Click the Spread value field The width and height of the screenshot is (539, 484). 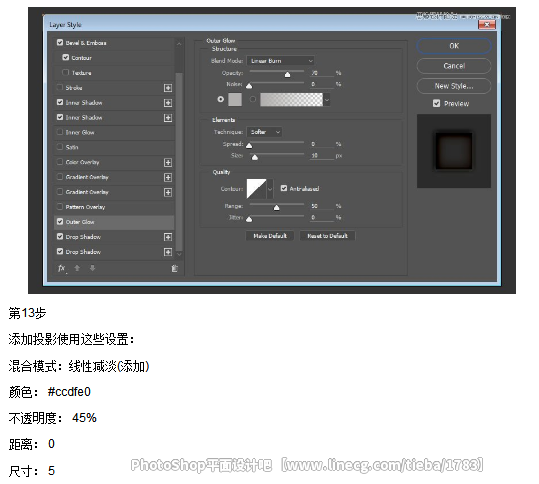322,144
